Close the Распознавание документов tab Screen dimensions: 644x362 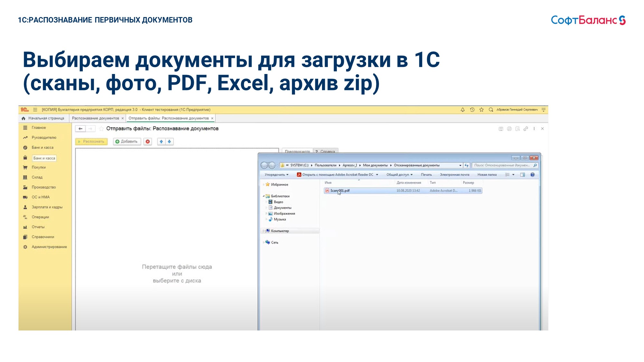click(123, 118)
